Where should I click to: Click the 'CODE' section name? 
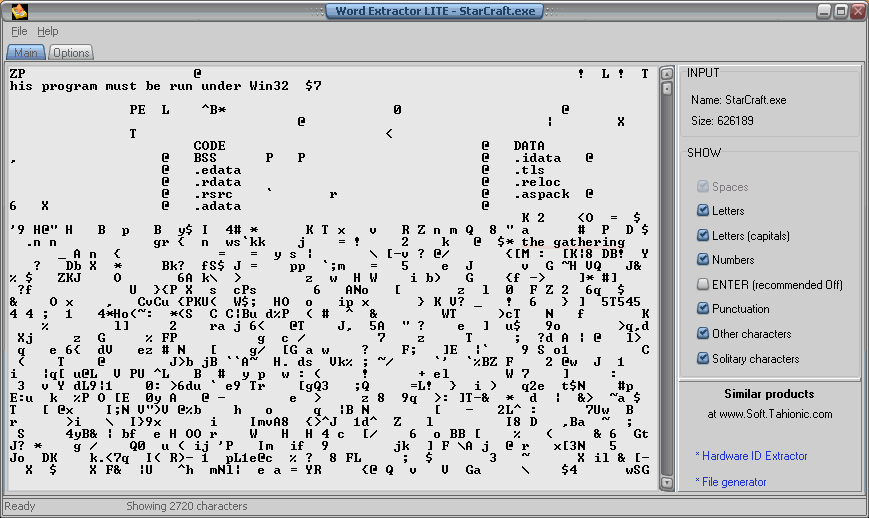point(209,146)
